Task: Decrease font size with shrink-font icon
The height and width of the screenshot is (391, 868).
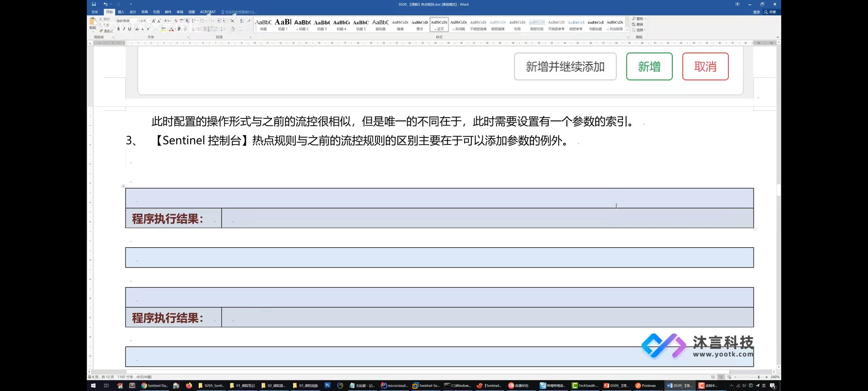Action: (x=159, y=21)
